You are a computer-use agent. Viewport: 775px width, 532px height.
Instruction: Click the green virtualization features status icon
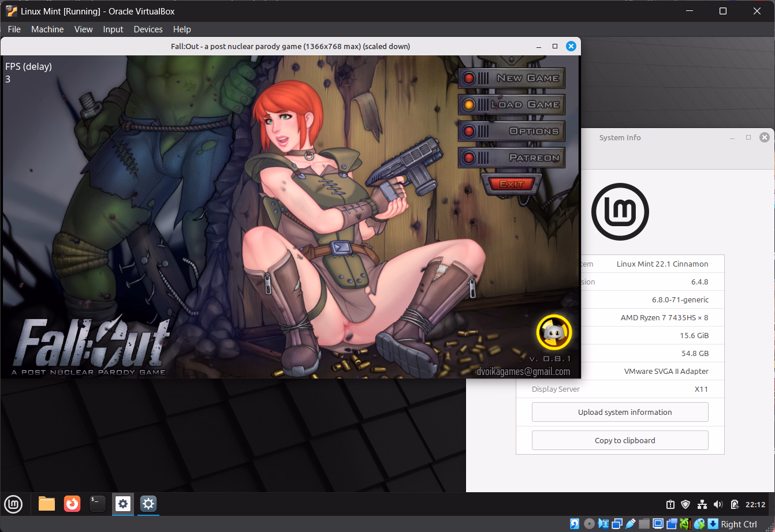tap(685, 524)
